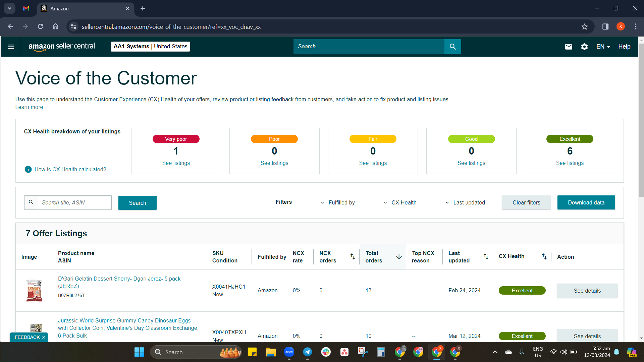See listings under Poor
Image resolution: width=644 pixels, height=362 pixels.
(274, 163)
